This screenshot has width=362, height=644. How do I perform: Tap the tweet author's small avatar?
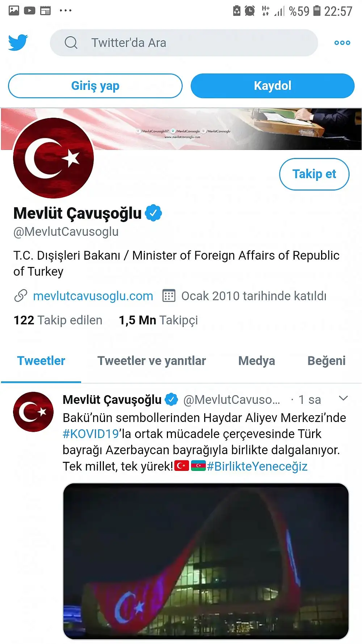33,412
